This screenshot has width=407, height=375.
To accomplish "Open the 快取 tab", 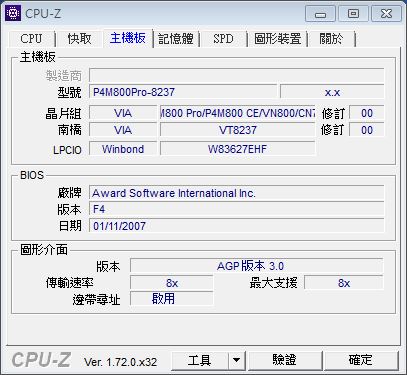I will click(79, 39).
